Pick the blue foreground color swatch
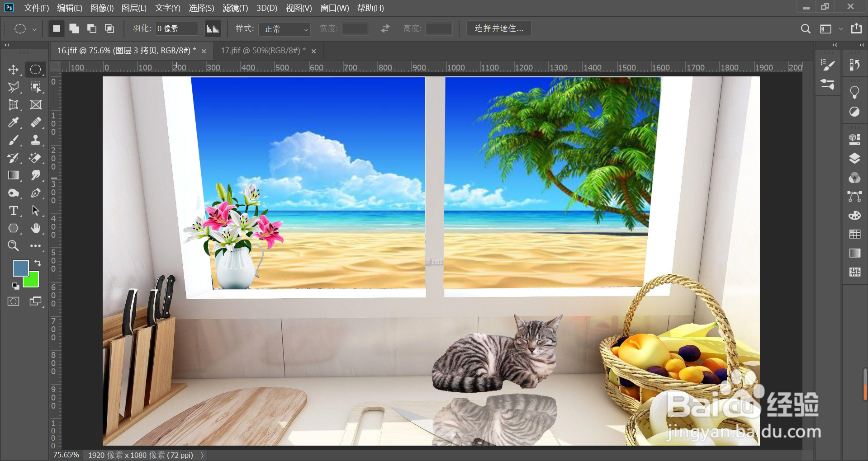The height and width of the screenshot is (461, 868). click(20, 268)
